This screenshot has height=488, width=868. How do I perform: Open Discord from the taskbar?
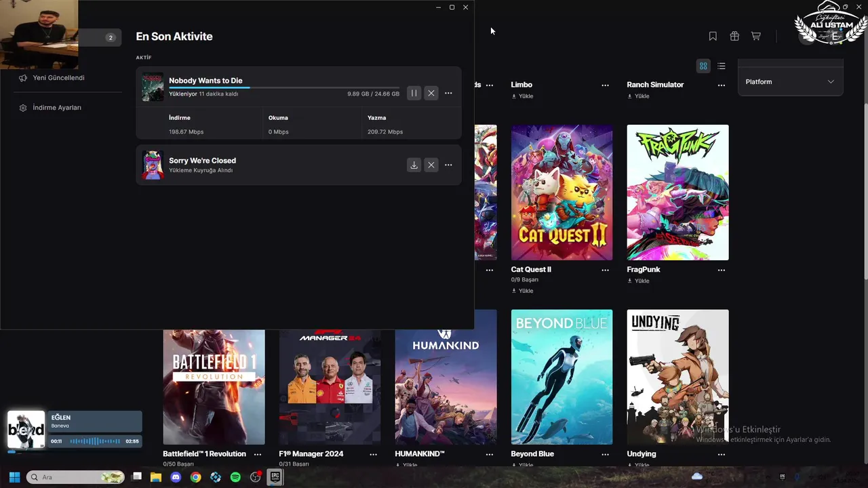176,477
